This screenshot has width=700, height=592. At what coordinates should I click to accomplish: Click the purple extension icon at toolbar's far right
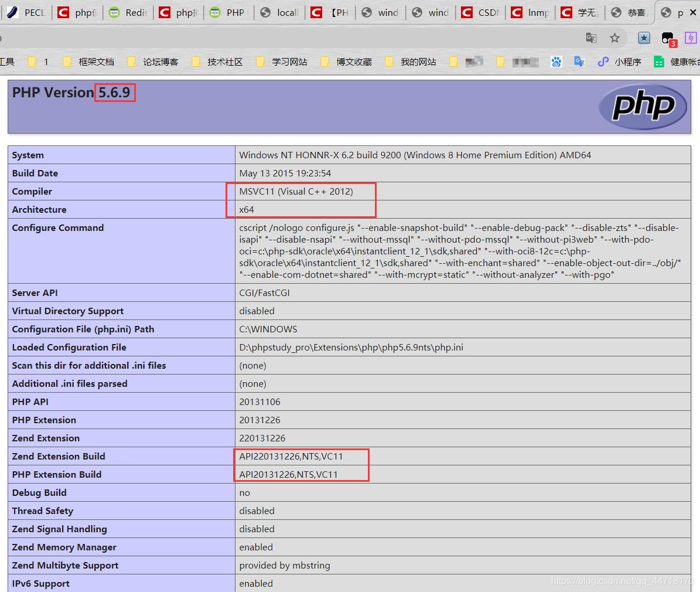coord(691,38)
